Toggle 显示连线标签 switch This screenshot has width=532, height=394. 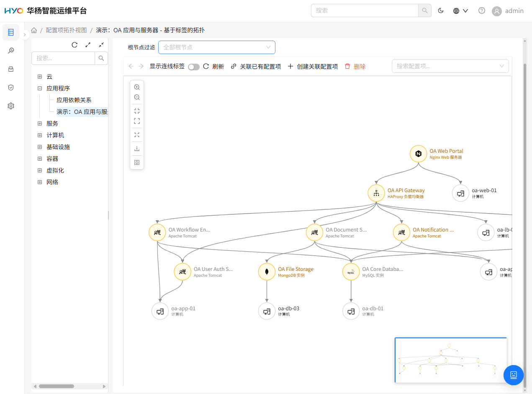(x=194, y=67)
